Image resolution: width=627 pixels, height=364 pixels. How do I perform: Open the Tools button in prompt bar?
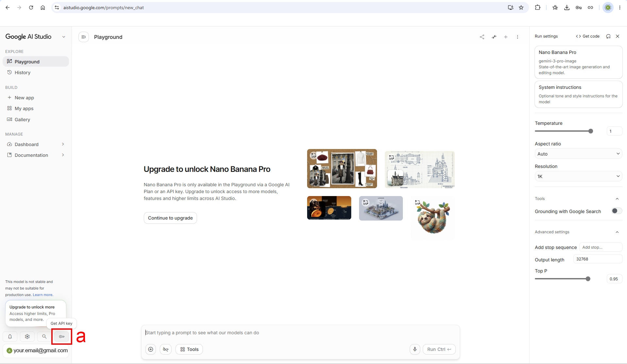click(189, 349)
